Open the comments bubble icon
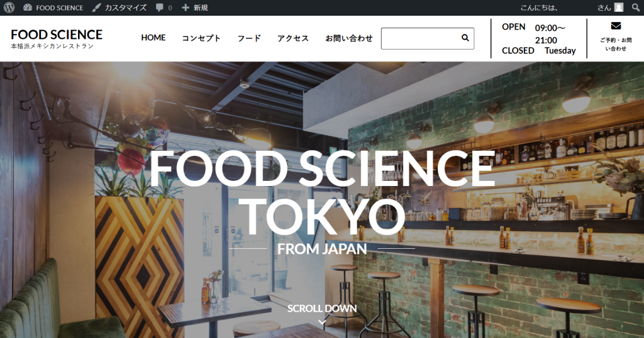Viewport: 644px width, 338px height. coord(159,8)
